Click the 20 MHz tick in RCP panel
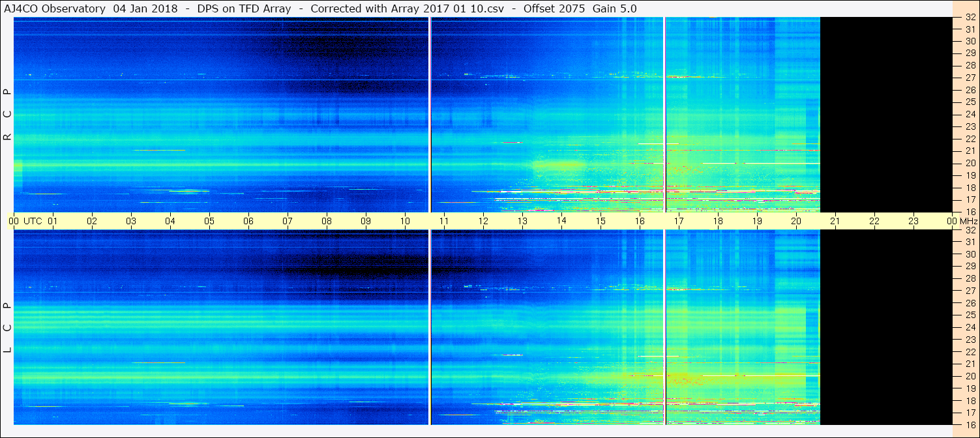 coord(970,163)
